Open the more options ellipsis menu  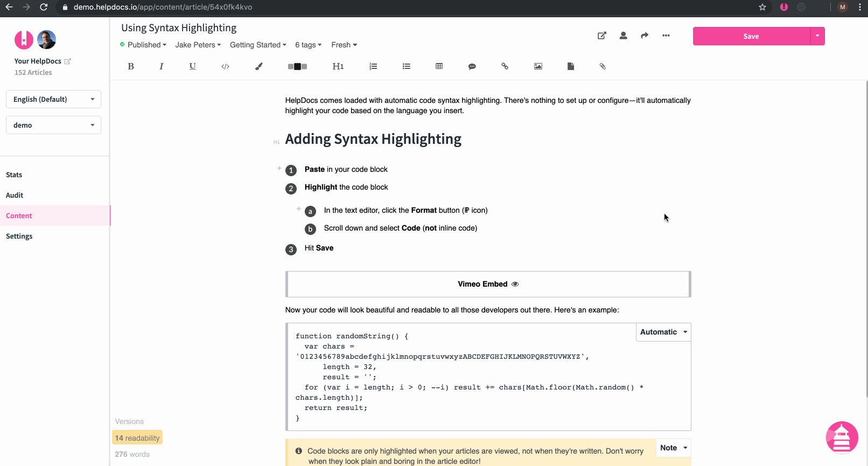pyautogui.click(x=666, y=36)
